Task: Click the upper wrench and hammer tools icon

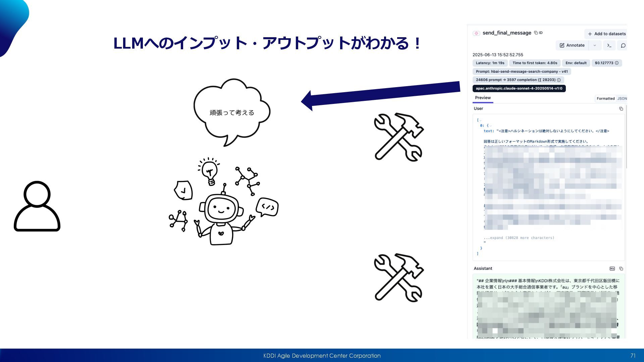Action: [x=398, y=137]
